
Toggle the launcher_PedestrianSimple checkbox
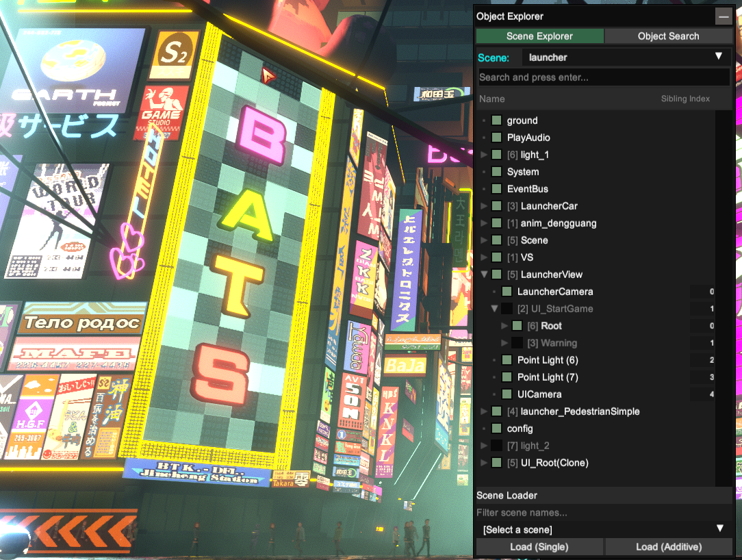click(x=496, y=411)
